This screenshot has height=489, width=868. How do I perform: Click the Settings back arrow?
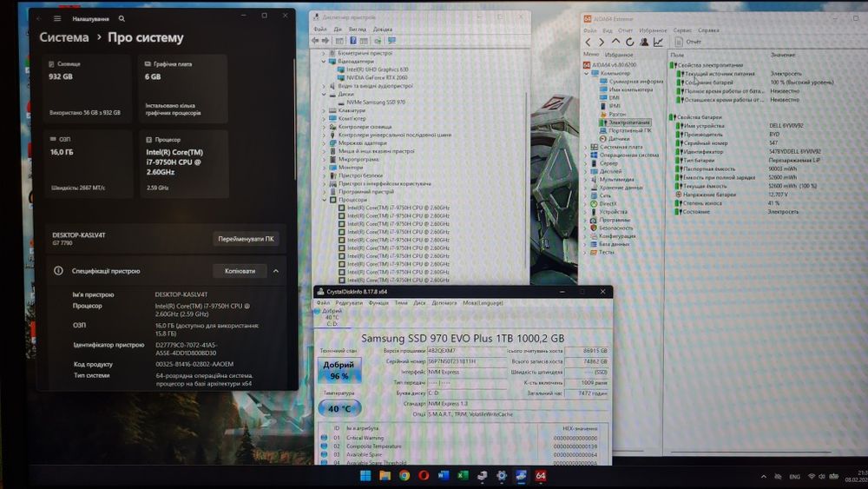pos(39,18)
